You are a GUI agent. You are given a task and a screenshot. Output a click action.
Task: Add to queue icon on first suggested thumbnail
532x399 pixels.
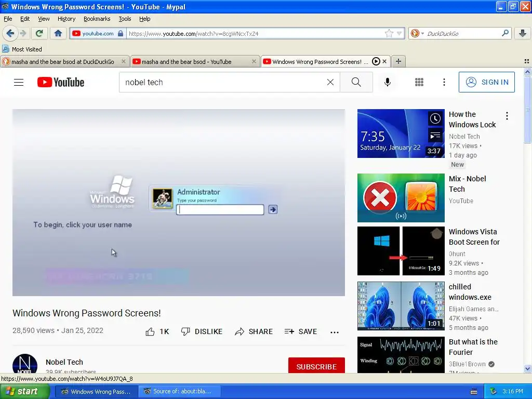[x=435, y=136]
